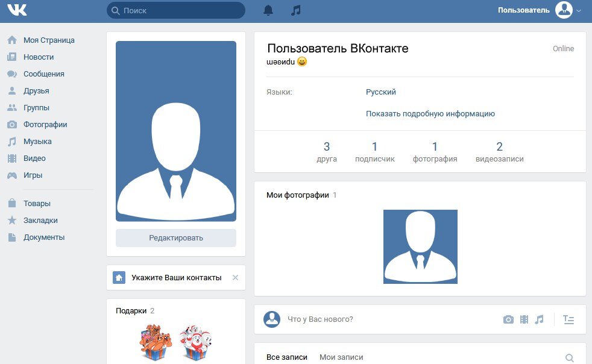Expand the Пользователь account dropdown arrow
Viewport: 592px width, 364px height.
[579, 11]
